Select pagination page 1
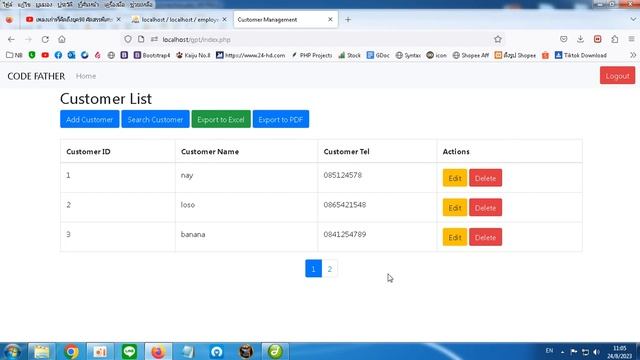This screenshot has height=360, width=640. click(313, 269)
